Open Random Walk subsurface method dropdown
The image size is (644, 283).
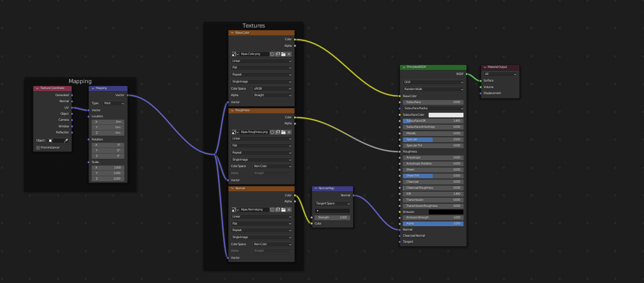tap(433, 89)
